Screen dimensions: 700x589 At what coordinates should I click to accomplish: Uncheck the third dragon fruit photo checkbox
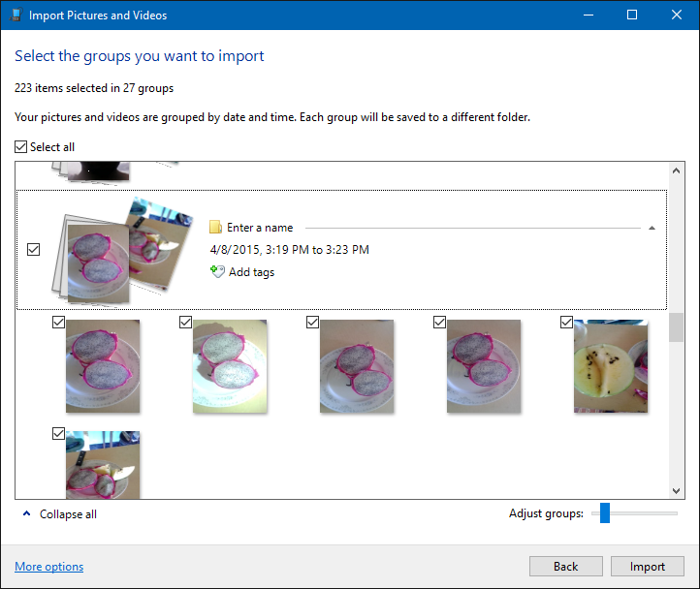pyautogui.click(x=312, y=322)
